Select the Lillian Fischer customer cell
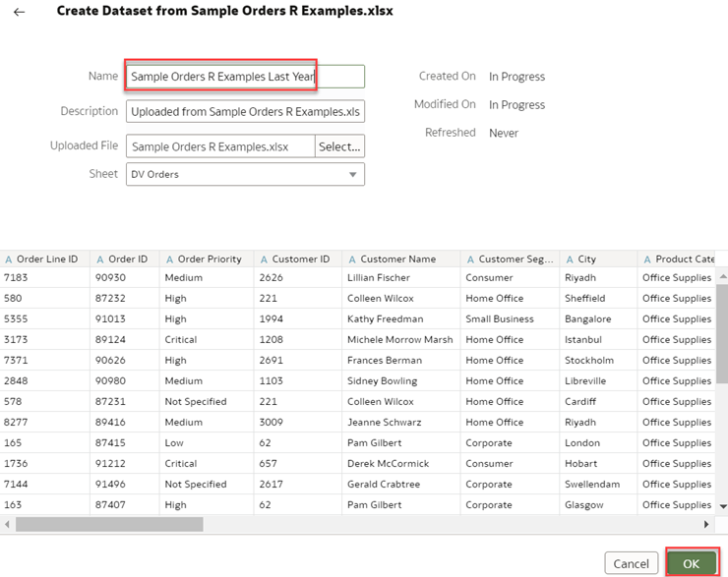Screen dimensions: 728x577 [379, 278]
